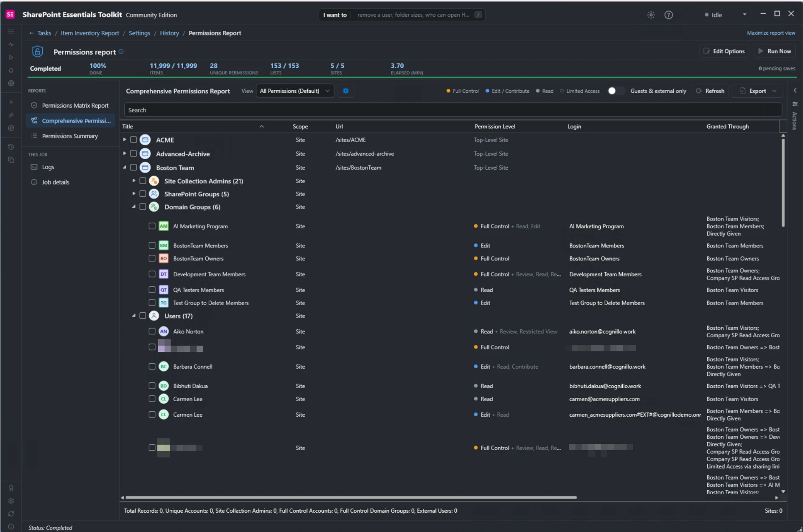803x532 pixels.
Task: Click the settings gear icon in sidebar bottom
Action: click(11, 501)
